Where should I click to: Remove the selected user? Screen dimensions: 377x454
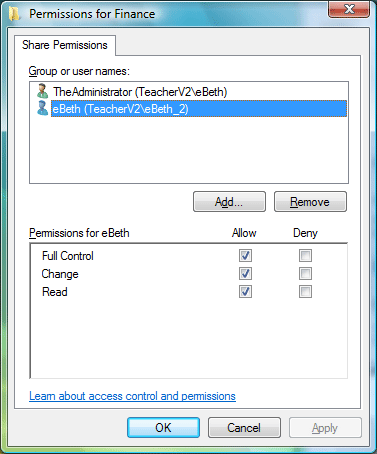coord(310,202)
